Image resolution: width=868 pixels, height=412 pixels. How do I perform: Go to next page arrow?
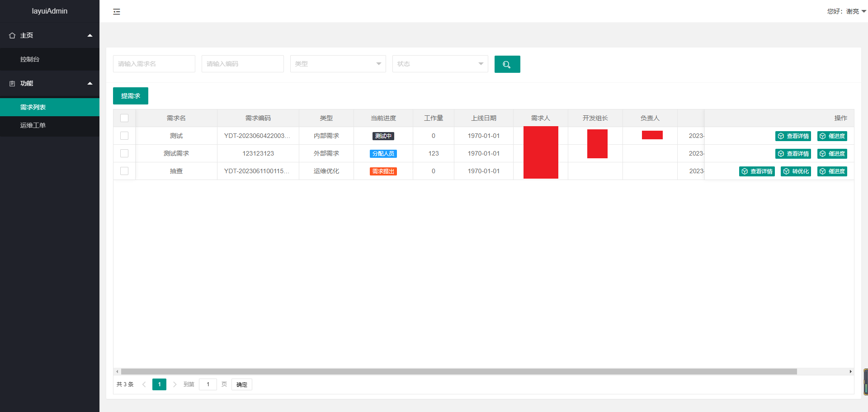point(175,384)
